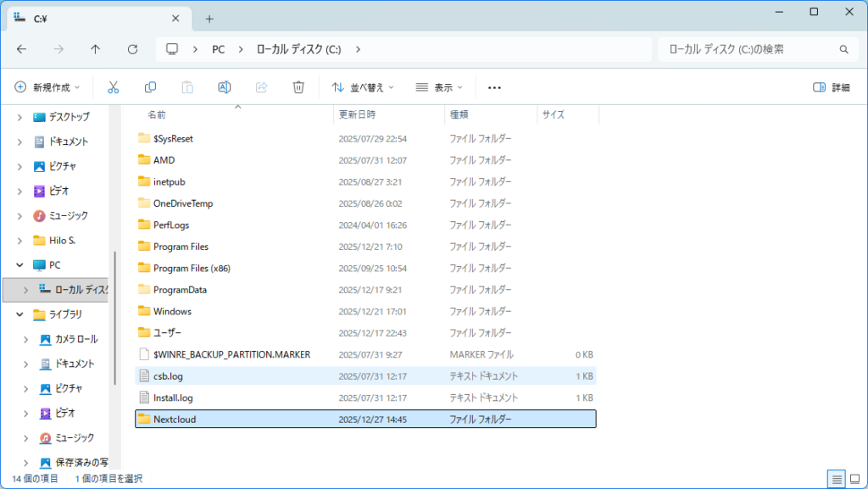Refresh the current folder view
Screen dimensions: 868x489
click(x=132, y=49)
